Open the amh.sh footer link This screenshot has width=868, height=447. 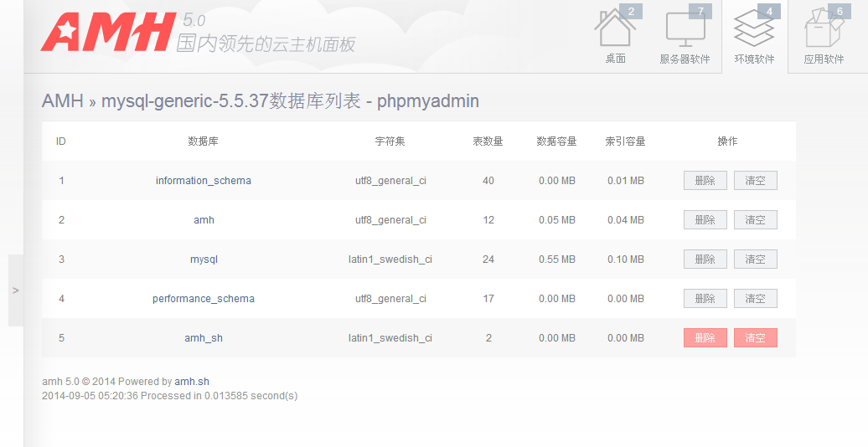pyautogui.click(x=192, y=382)
